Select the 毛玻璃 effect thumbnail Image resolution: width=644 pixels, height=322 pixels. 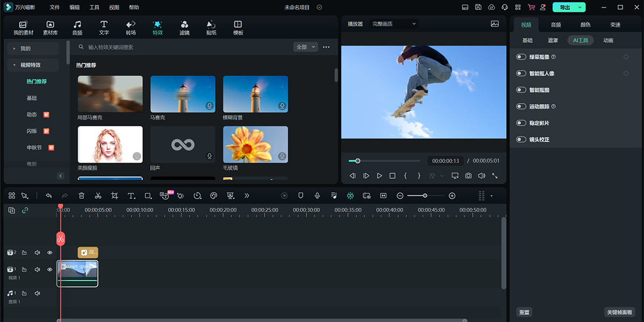pyautogui.click(x=255, y=144)
